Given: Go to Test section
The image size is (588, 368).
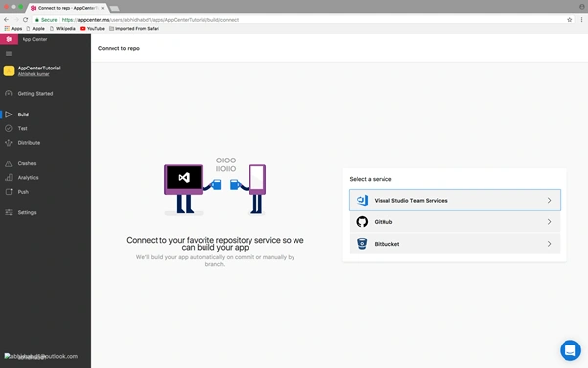Looking at the screenshot, I should pos(23,128).
